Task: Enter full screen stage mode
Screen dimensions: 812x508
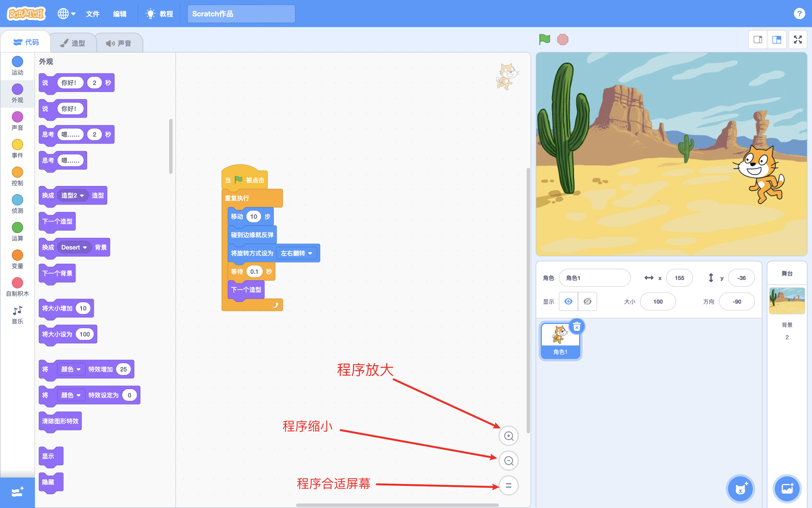Action: [798, 40]
